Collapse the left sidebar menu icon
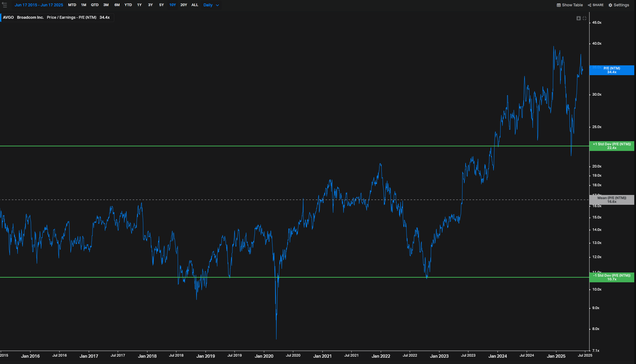636x364 pixels. pyautogui.click(x=4, y=5)
